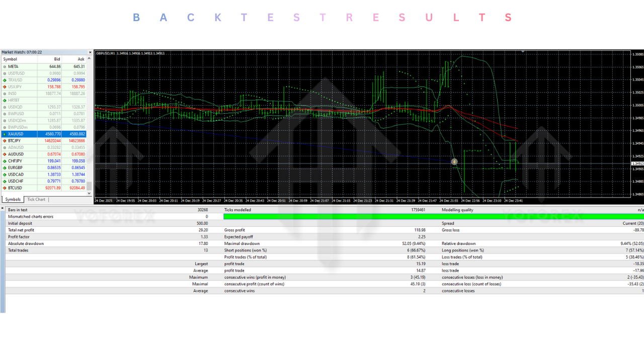644x362 pixels.
Task: Switch to the Tick Chart tab
Action: click(x=36, y=199)
